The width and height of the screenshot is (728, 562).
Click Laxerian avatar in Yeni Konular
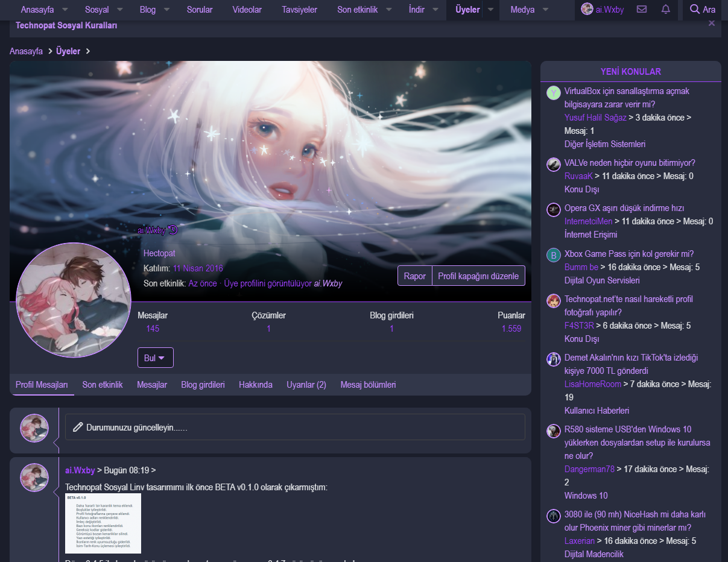pyautogui.click(x=554, y=516)
